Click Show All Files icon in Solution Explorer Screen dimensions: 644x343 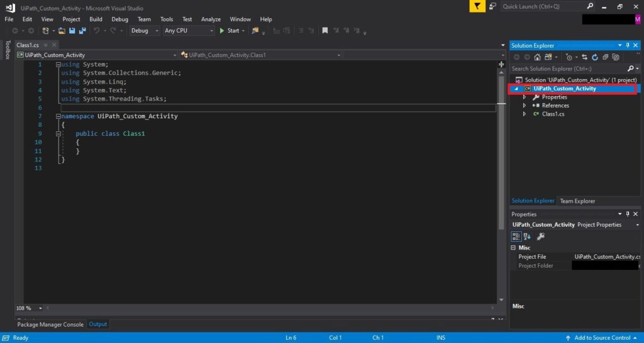pyautogui.click(x=616, y=57)
